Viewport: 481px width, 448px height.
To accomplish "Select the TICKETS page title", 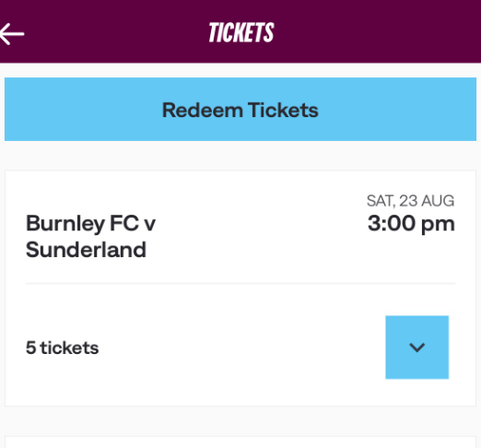I will pyautogui.click(x=241, y=32).
